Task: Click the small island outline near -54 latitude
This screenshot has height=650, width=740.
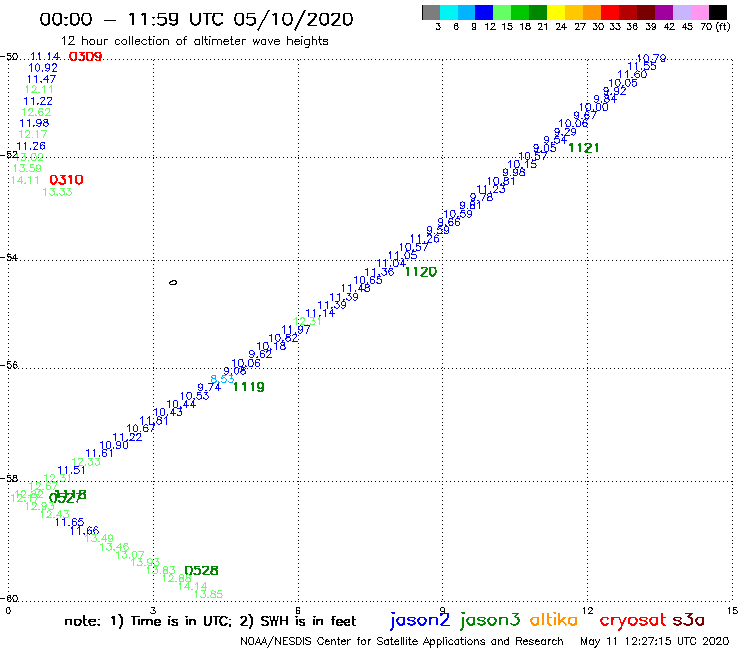Action: pos(173,282)
